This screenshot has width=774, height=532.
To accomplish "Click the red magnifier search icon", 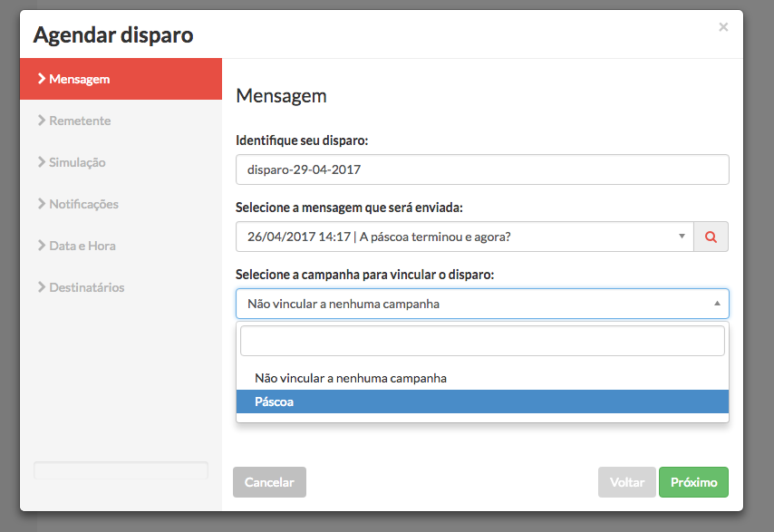I will click(711, 237).
